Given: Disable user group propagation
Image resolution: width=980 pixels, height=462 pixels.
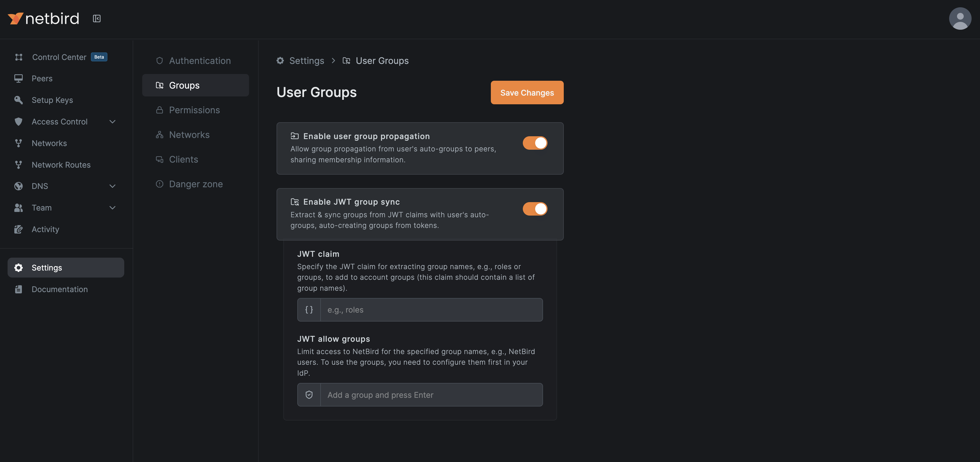Looking at the screenshot, I should coord(535,143).
